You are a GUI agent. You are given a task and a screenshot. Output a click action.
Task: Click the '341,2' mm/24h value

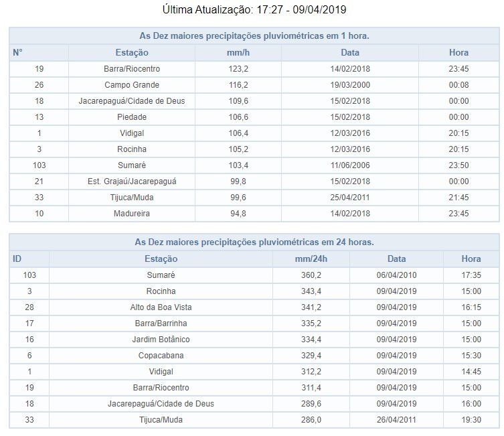pyautogui.click(x=311, y=307)
